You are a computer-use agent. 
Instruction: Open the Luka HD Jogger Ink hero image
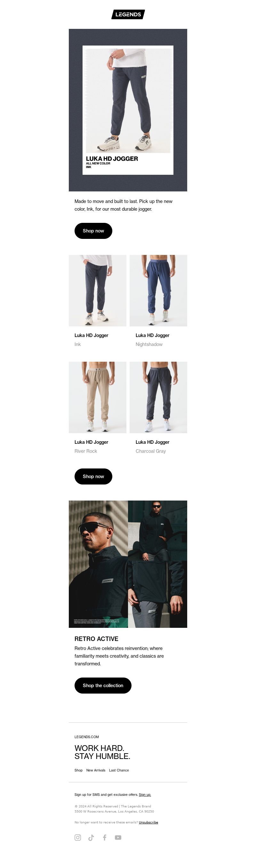coord(128,110)
